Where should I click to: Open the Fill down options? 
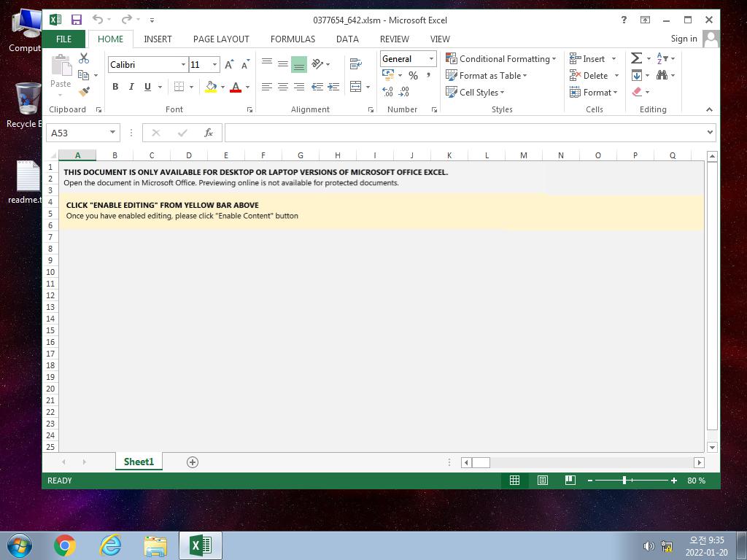point(640,75)
